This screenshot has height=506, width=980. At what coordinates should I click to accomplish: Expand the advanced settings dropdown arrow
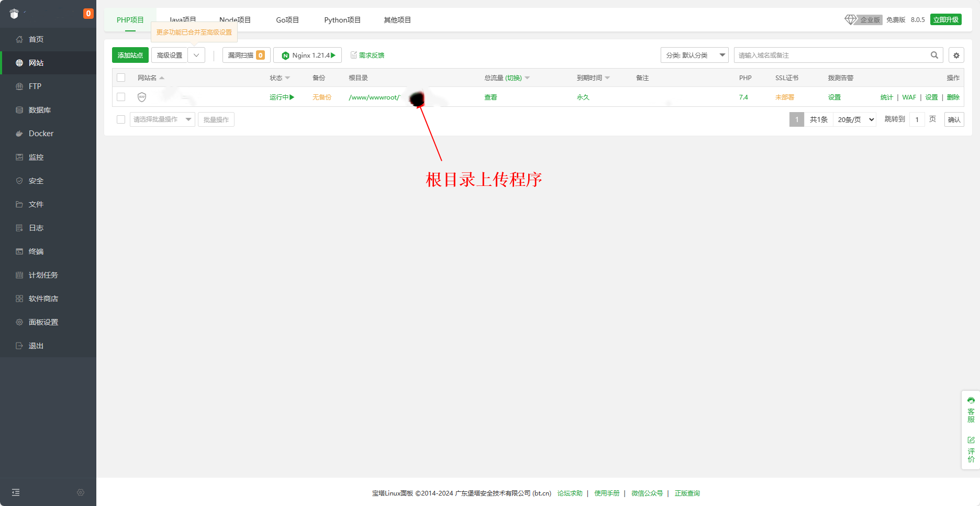pos(196,55)
